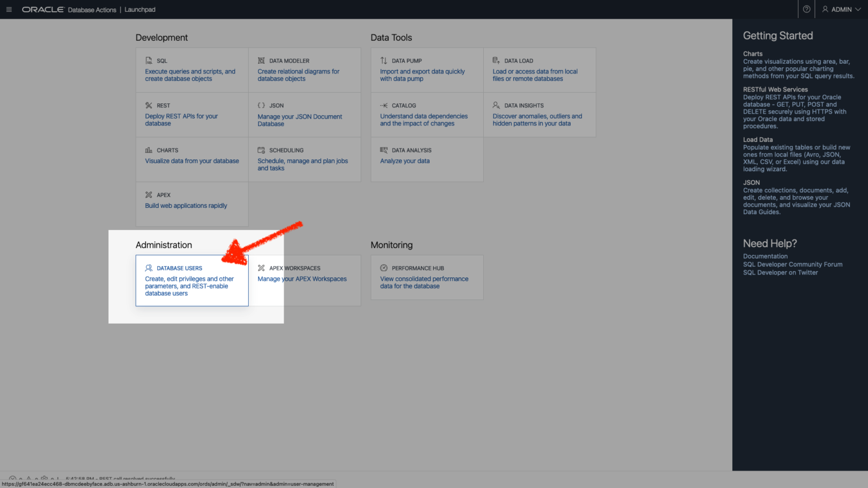Select the Data Insights magnifier icon
This screenshot has height=488, width=868.
[x=497, y=105]
